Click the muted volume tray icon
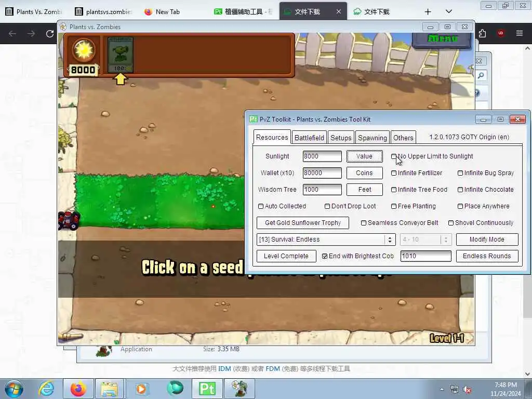This screenshot has width=532, height=399. pyautogui.click(x=468, y=390)
